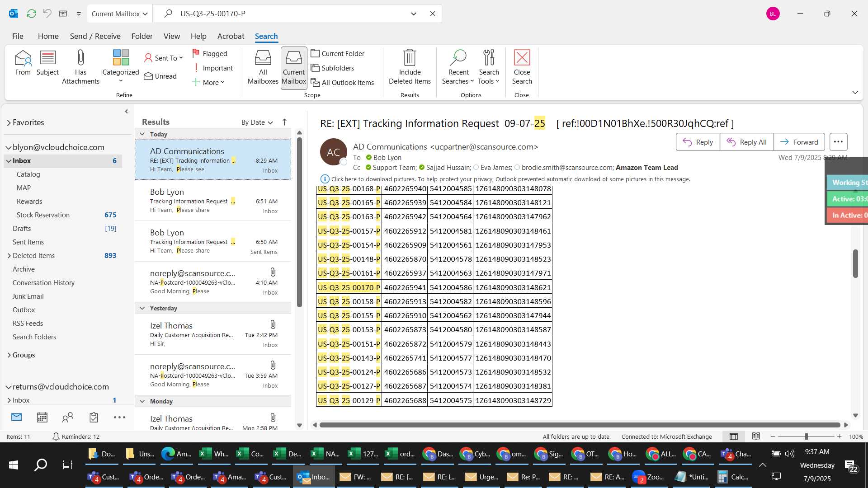Click Reply All button
This screenshot has width=868, height=488.
(x=746, y=142)
